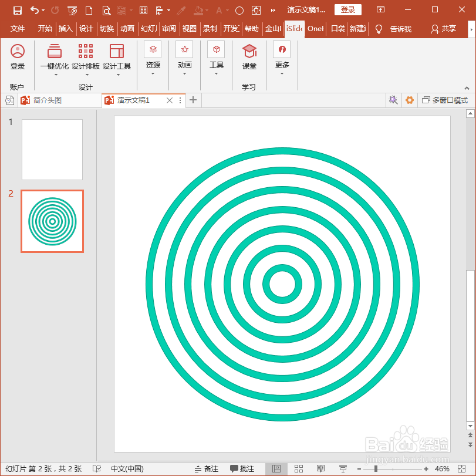476x476 pixels.
Task: Select the 演示文稿1 document tab
Action: point(133,100)
